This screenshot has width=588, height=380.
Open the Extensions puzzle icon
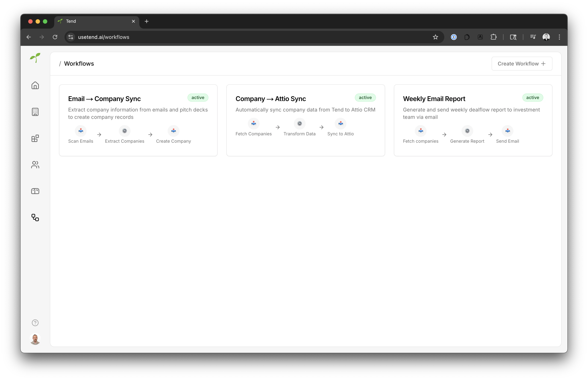click(x=493, y=37)
